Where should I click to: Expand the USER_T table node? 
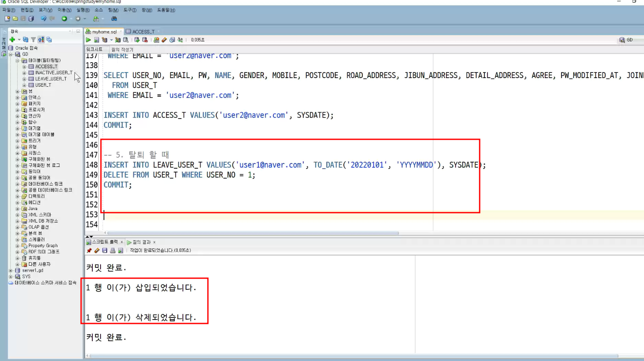coord(25,85)
